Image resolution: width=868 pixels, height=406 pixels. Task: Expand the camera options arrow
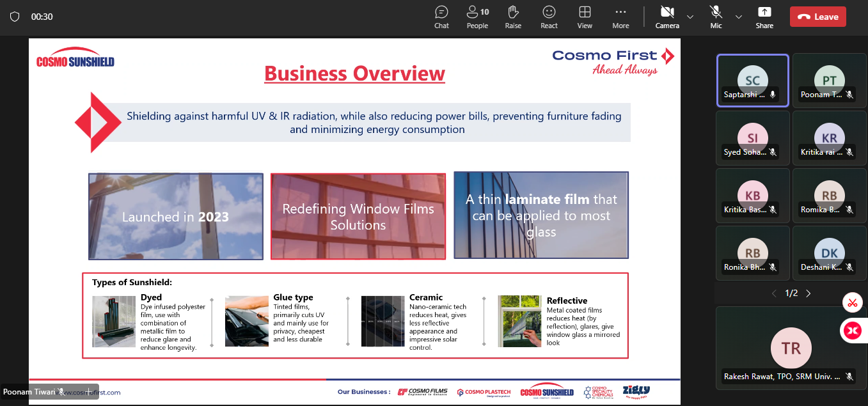(x=690, y=17)
